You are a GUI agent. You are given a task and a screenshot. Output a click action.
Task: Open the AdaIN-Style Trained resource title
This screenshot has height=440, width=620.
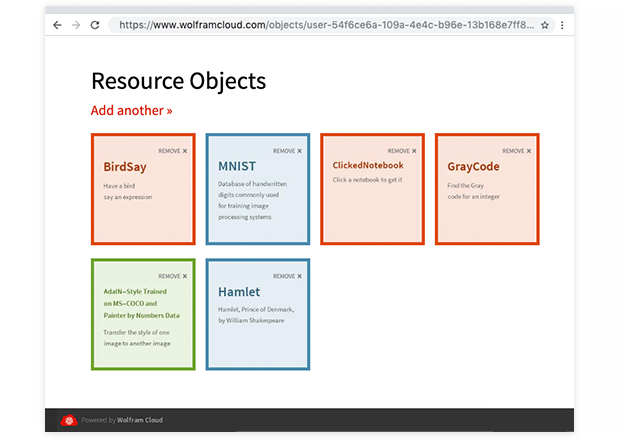pyautogui.click(x=142, y=303)
